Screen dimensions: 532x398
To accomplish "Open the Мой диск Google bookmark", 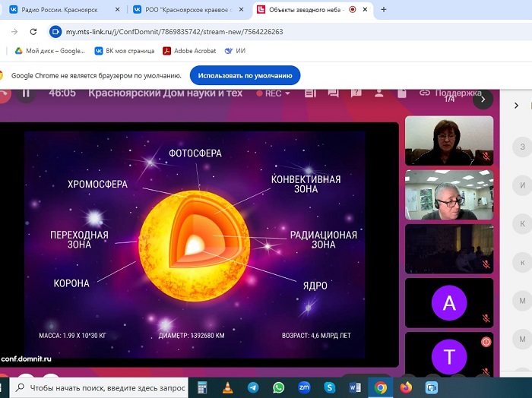I will 49,51.
